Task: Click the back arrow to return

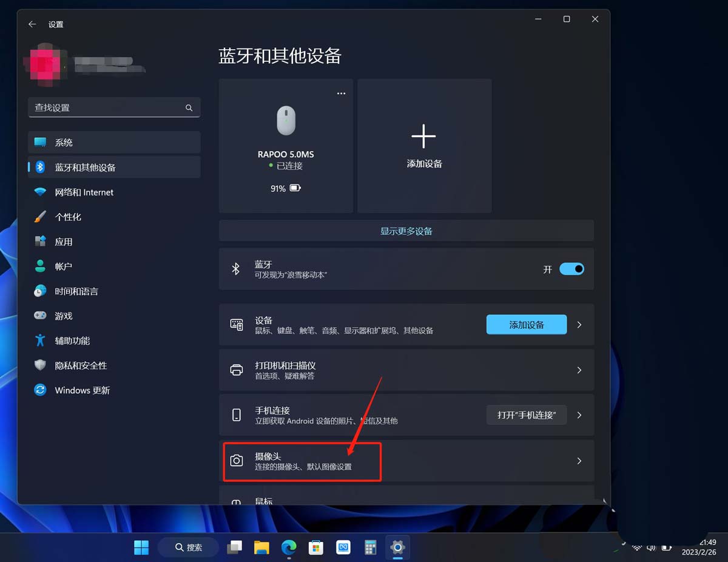Action: click(32, 24)
